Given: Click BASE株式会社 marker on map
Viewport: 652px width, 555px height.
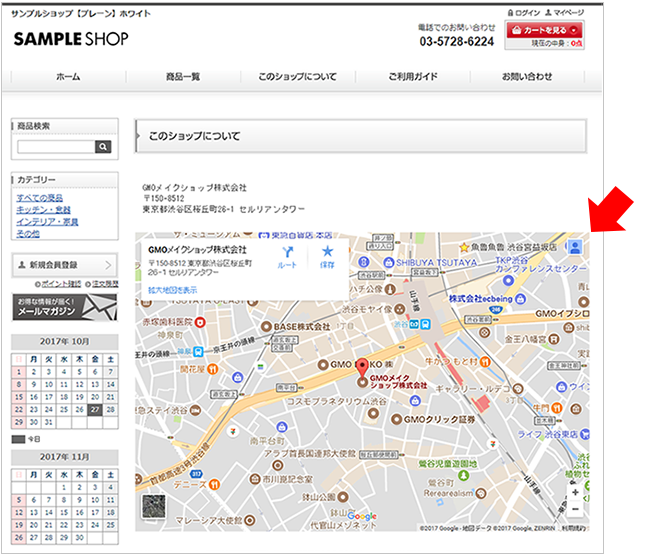Looking at the screenshot, I should pyautogui.click(x=266, y=327).
